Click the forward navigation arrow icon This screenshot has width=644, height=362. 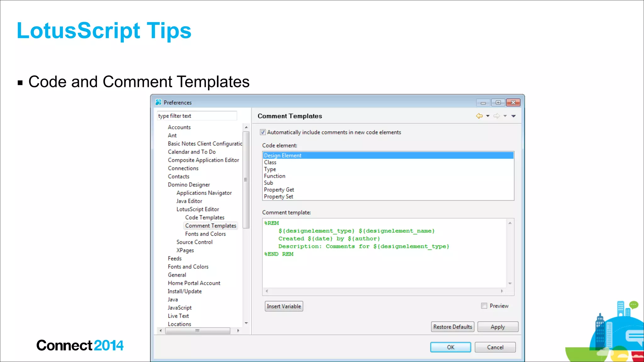(497, 116)
